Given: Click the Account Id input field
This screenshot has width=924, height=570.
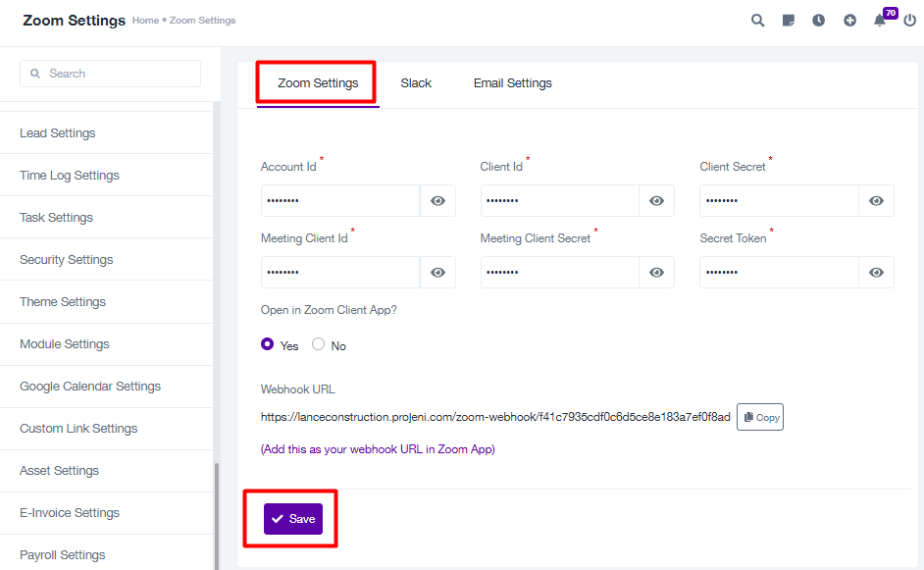Looking at the screenshot, I should pos(340,201).
